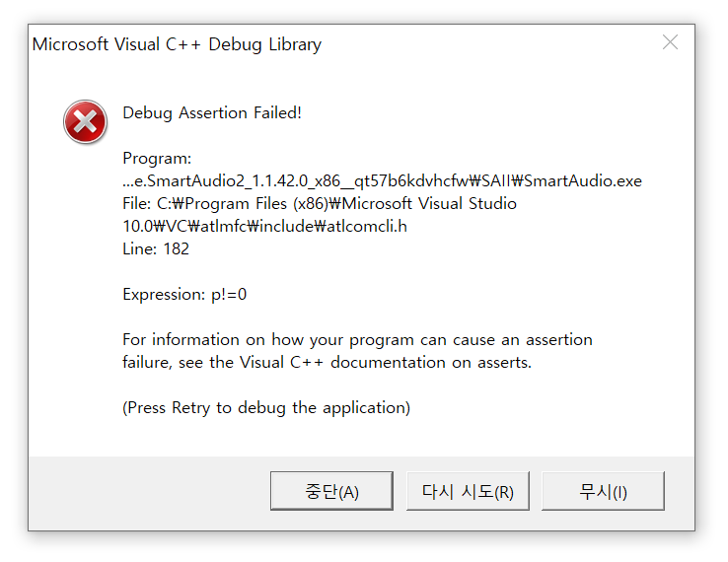The width and height of the screenshot is (728, 562).
Task: Click the Debug Assertion Failed! heading
Action: 212,112
